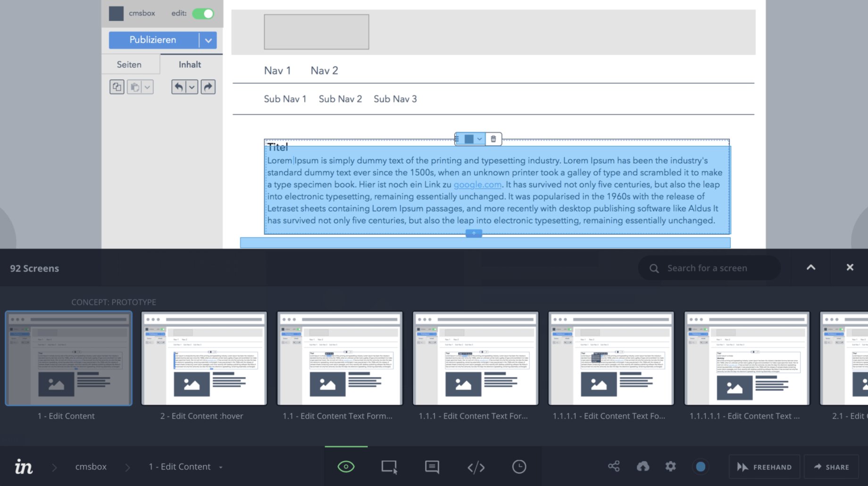
Task: Enable Preview mode with the eye icon
Action: [346, 466]
